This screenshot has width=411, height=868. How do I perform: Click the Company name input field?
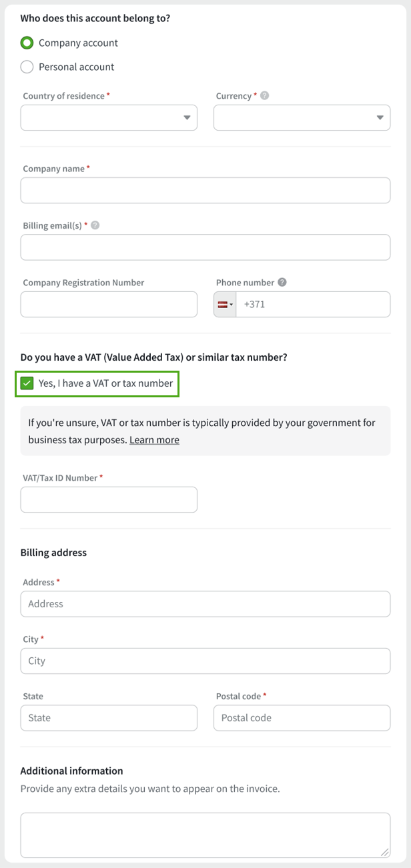(x=205, y=190)
